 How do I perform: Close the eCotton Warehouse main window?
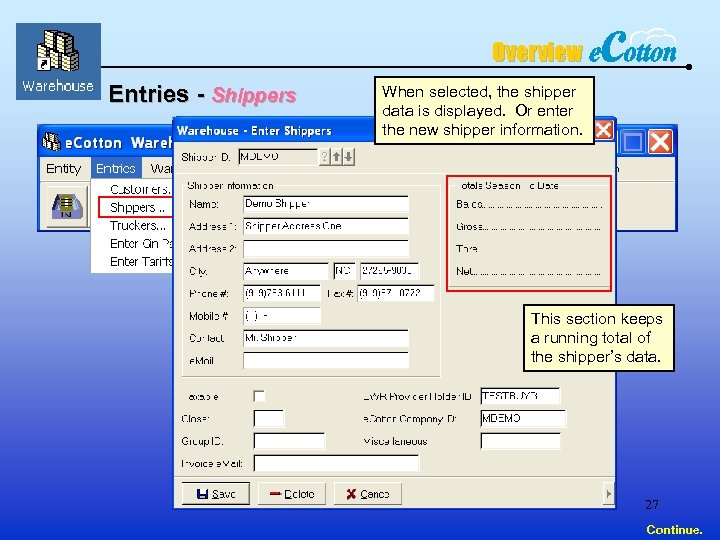[x=660, y=141]
